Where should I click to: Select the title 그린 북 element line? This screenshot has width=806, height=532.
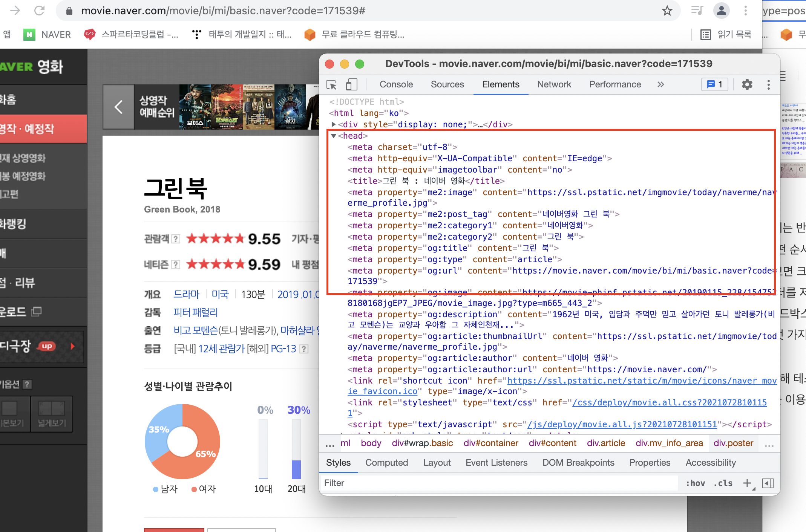click(426, 181)
